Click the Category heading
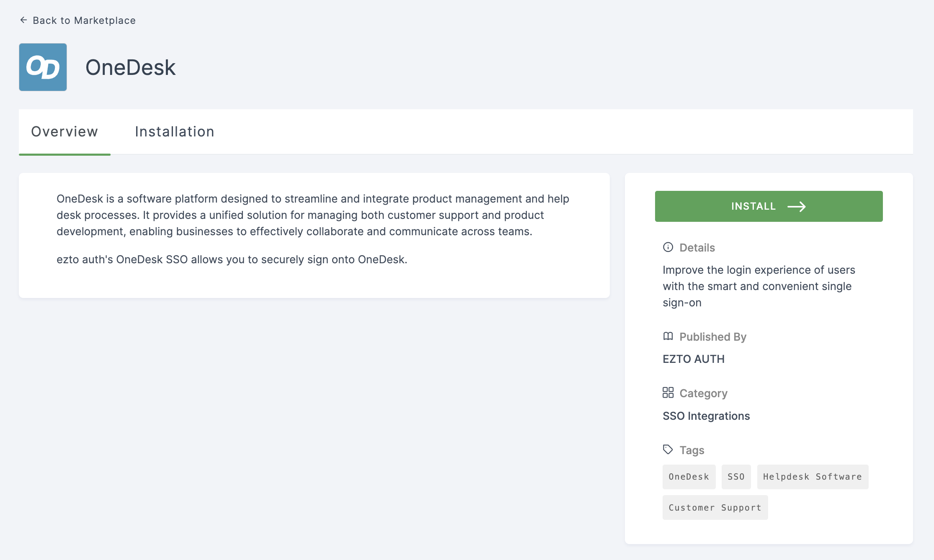 point(703,393)
